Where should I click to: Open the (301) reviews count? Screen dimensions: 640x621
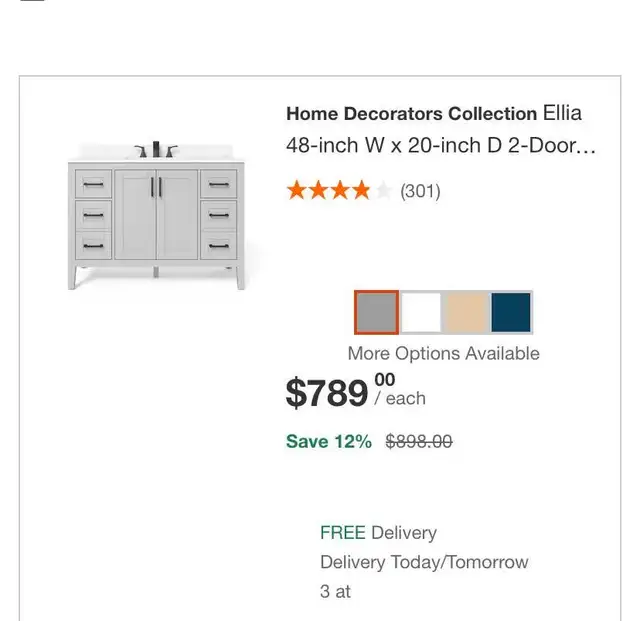point(420,191)
